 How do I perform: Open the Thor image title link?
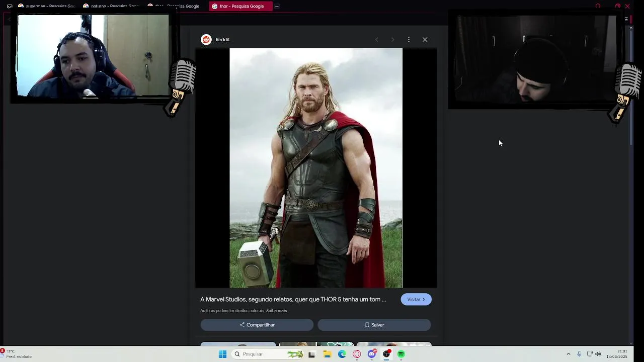coord(293,299)
